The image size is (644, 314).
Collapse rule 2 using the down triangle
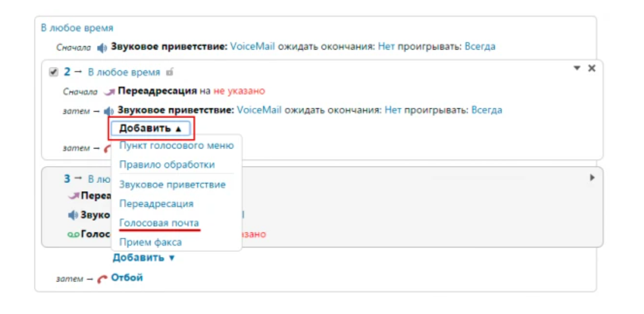click(577, 68)
